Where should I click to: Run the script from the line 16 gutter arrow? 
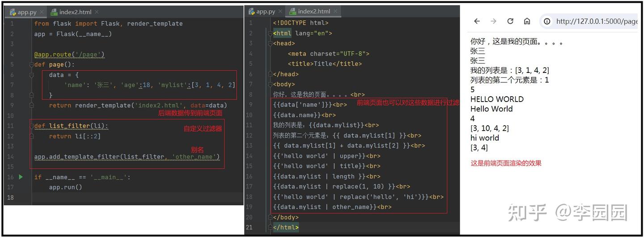point(21,177)
